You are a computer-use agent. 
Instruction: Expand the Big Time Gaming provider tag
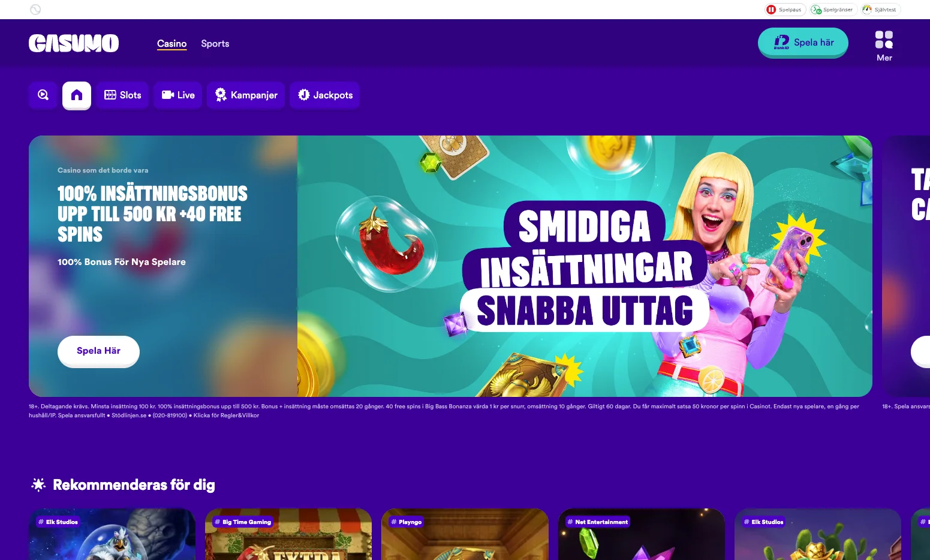click(242, 522)
